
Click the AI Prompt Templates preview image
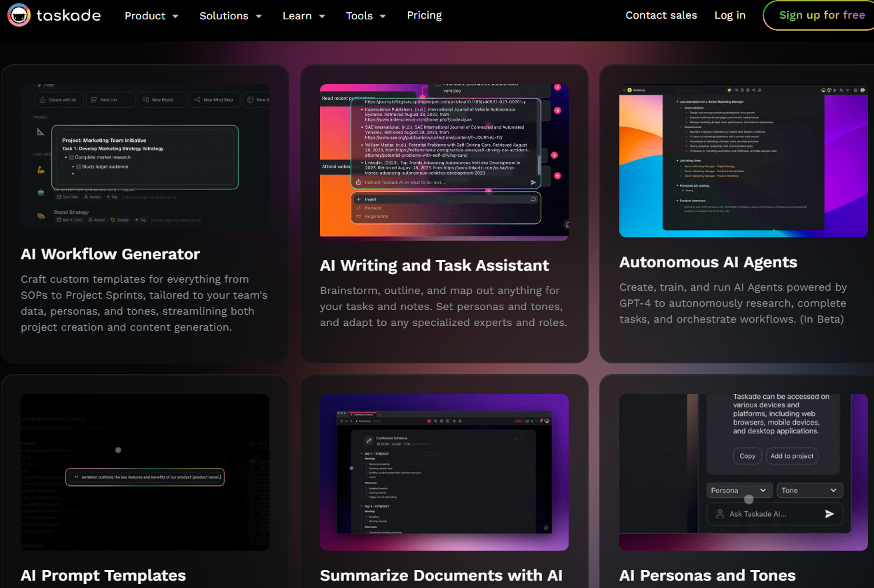coord(145,472)
